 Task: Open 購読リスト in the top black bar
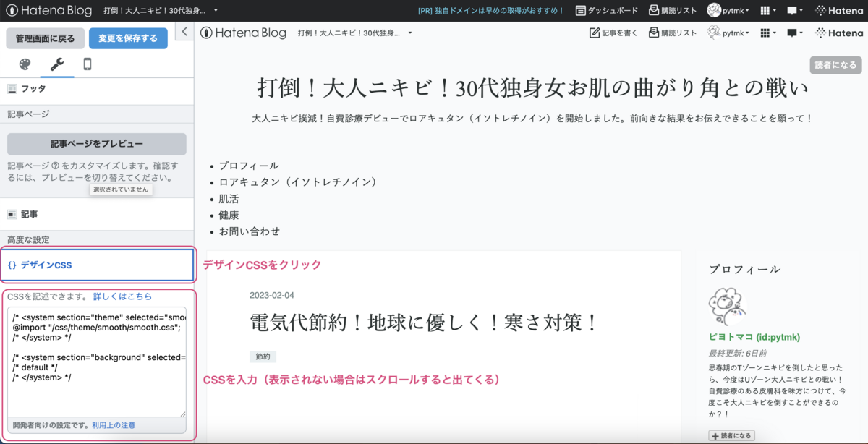(673, 11)
